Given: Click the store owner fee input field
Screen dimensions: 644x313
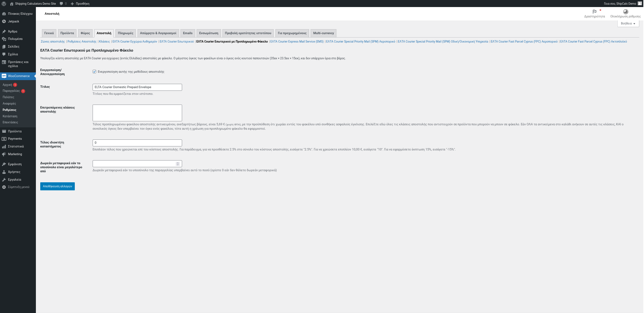Looking at the screenshot, I should [137, 143].
